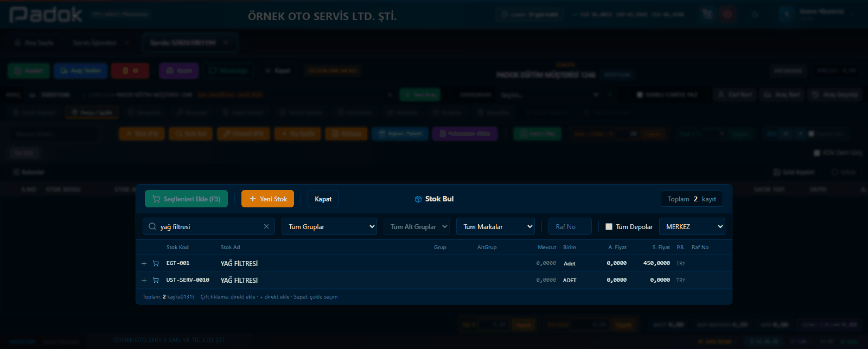Click the 'Adet' unit in EGT-001 row

[x=570, y=263]
